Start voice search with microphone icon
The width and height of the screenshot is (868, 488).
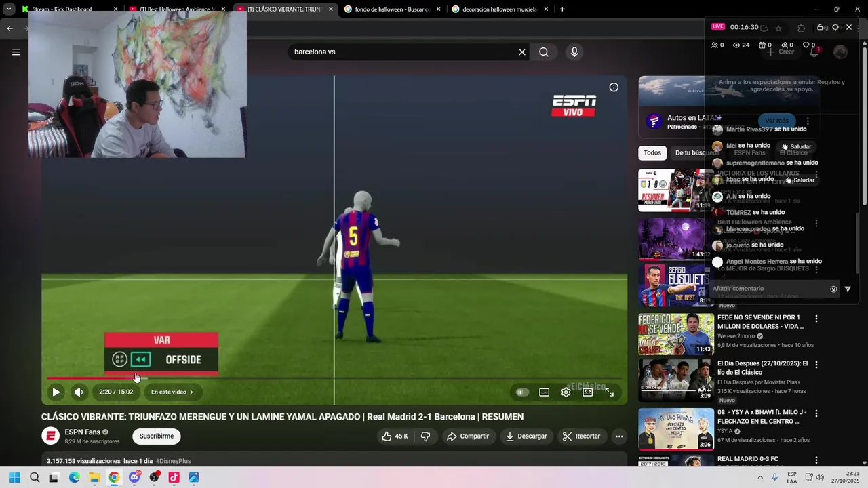pyautogui.click(x=574, y=52)
